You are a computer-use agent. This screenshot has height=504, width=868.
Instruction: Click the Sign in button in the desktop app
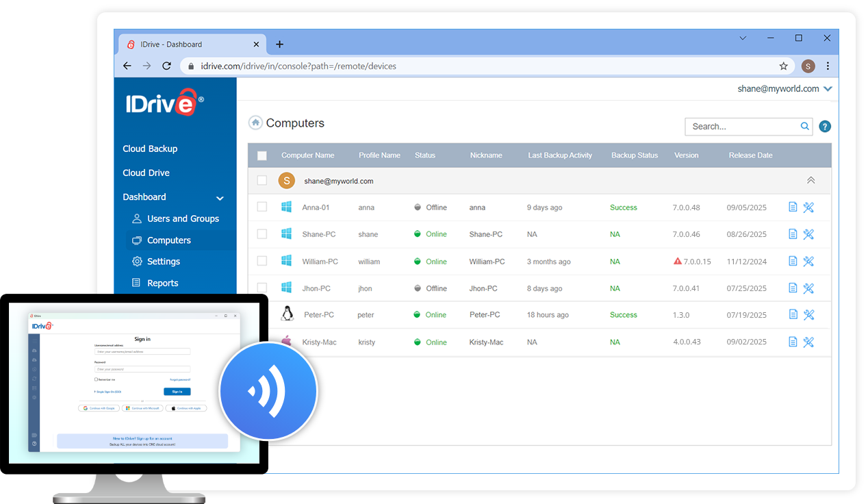pos(177,392)
